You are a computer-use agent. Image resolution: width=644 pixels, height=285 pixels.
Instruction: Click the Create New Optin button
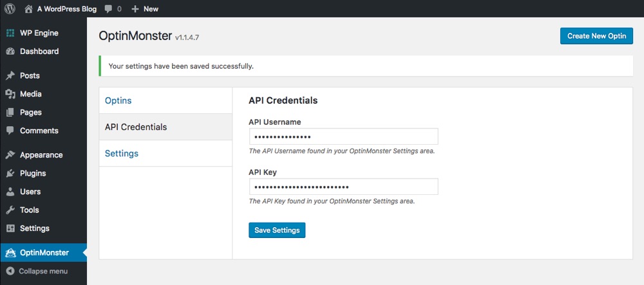tap(596, 36)
